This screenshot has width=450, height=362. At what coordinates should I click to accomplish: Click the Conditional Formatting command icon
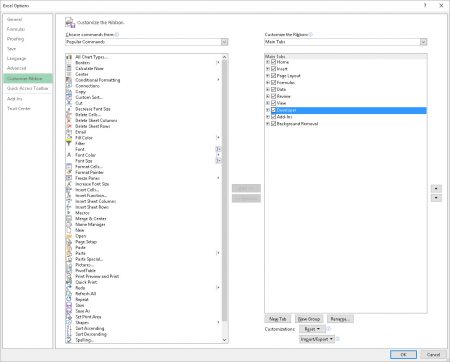click(69, 80)
